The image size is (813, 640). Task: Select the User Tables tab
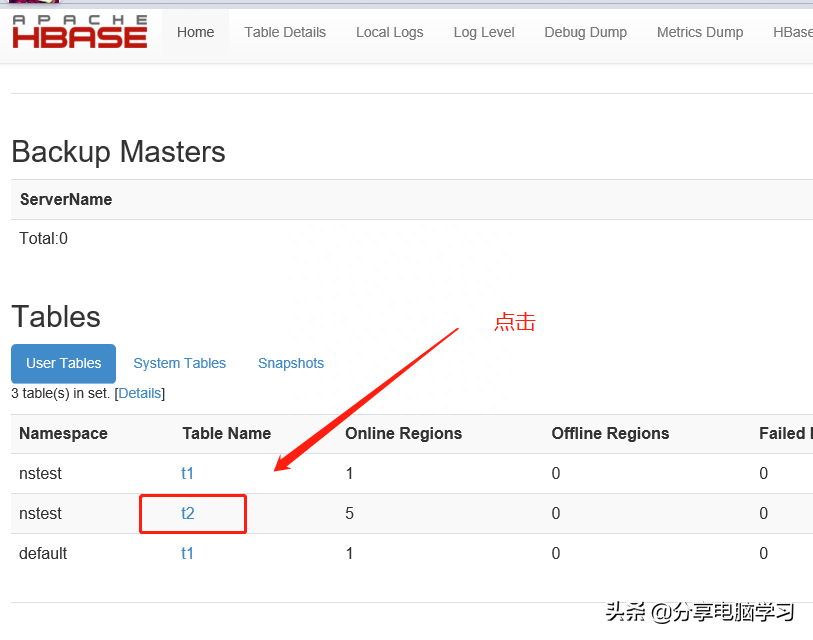63,363
